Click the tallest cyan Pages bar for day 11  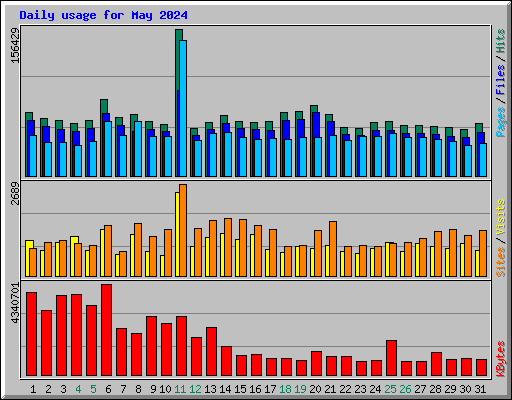[183, 108]
